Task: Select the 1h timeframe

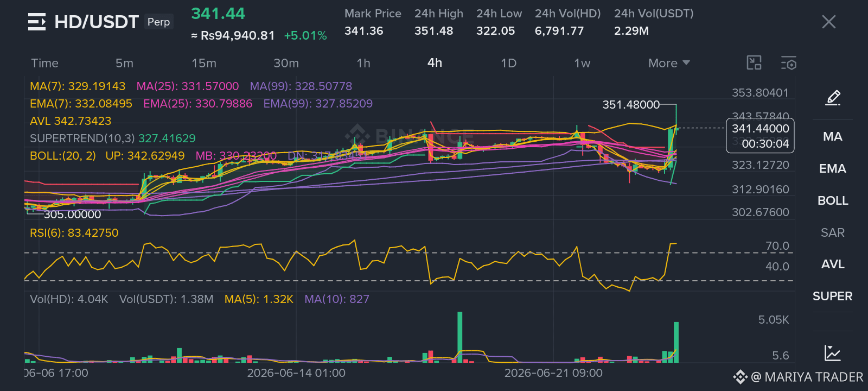Action: [363, 63]
